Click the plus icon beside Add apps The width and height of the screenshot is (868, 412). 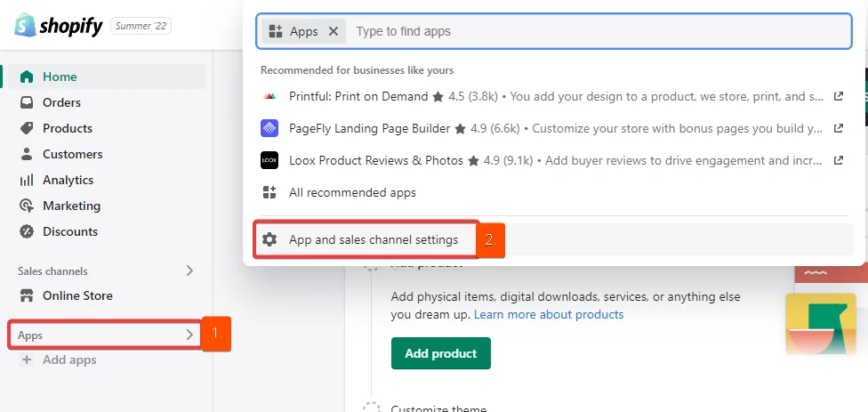(27, 360)
